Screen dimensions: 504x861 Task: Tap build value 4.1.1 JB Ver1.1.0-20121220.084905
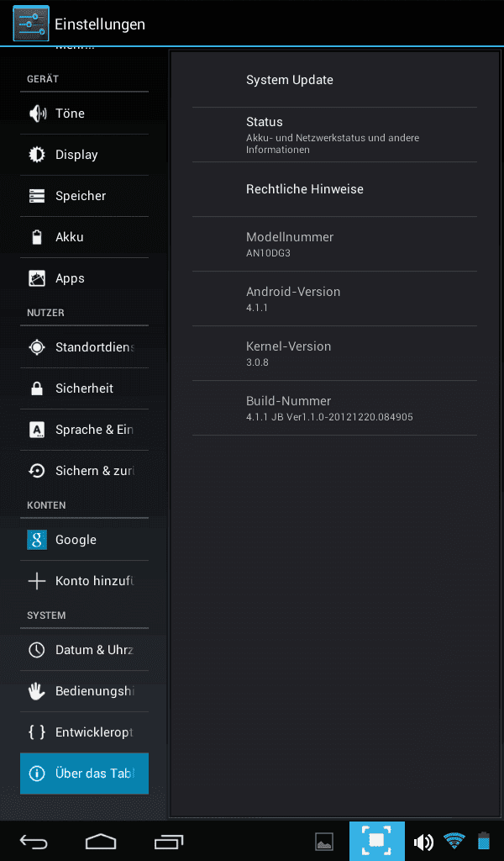pos(329,417)
